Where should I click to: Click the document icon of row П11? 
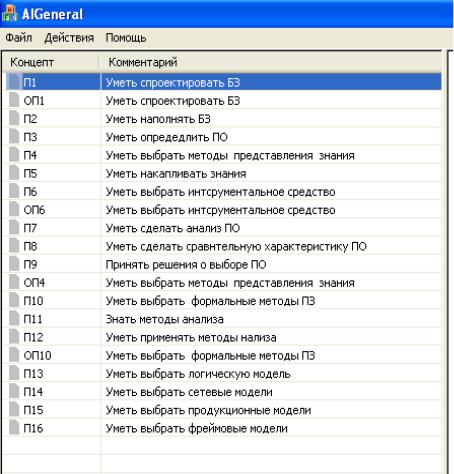tap(14, 318)
